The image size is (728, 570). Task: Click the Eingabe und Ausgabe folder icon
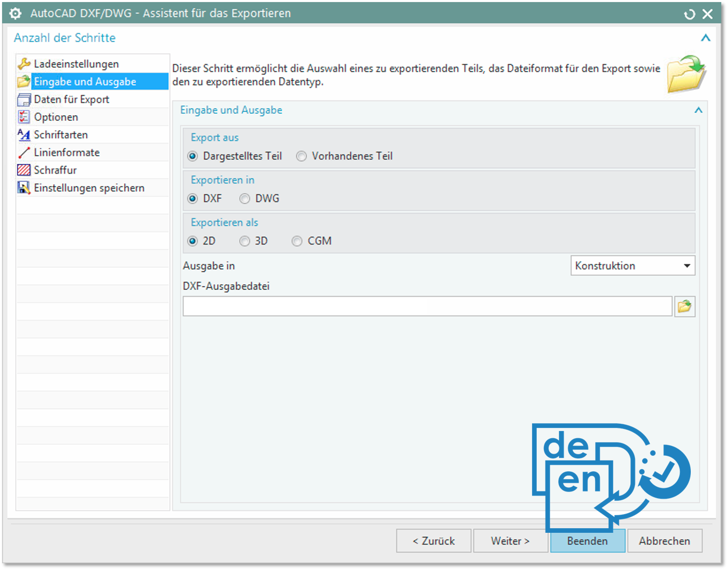coord(24,81)
